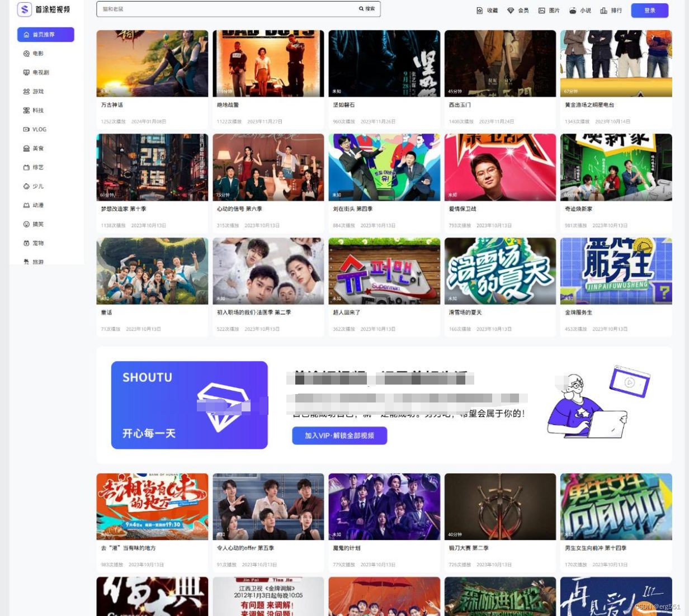
Task: Click the 图片 picture icon in header
Action: pos(541,11)
